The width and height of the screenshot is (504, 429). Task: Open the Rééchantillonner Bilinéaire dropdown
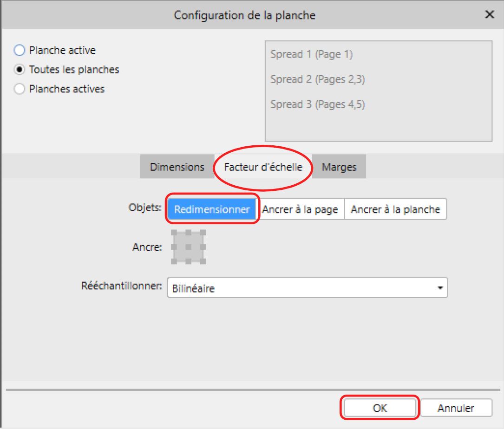[308, 287]
